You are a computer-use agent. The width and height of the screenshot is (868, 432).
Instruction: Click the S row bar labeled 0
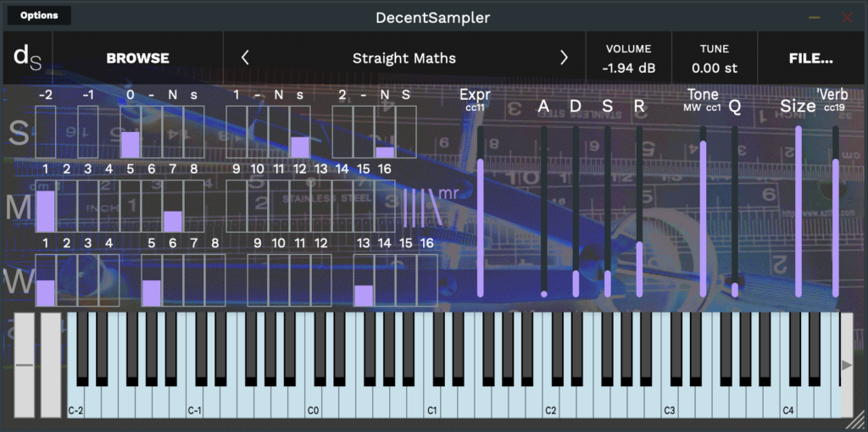(131, 131)
